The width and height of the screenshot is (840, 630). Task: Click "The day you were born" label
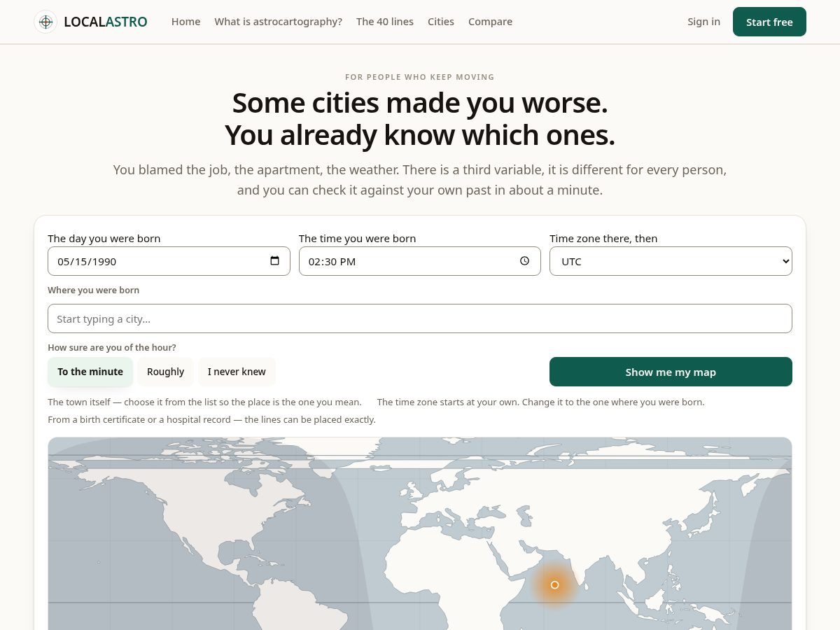104,239
